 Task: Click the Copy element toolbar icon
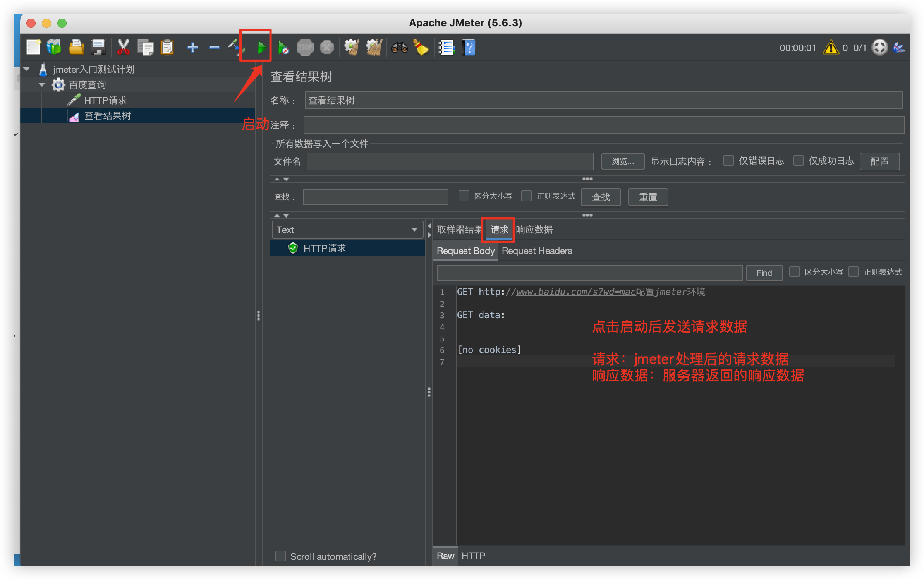click(x=128, y=47)
